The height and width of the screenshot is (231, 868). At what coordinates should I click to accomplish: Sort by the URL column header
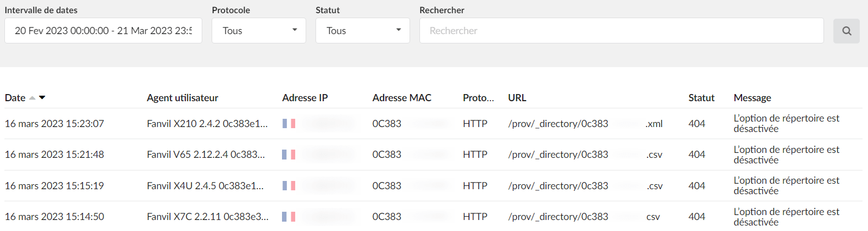pyautogui.click(x=517, y=98)
